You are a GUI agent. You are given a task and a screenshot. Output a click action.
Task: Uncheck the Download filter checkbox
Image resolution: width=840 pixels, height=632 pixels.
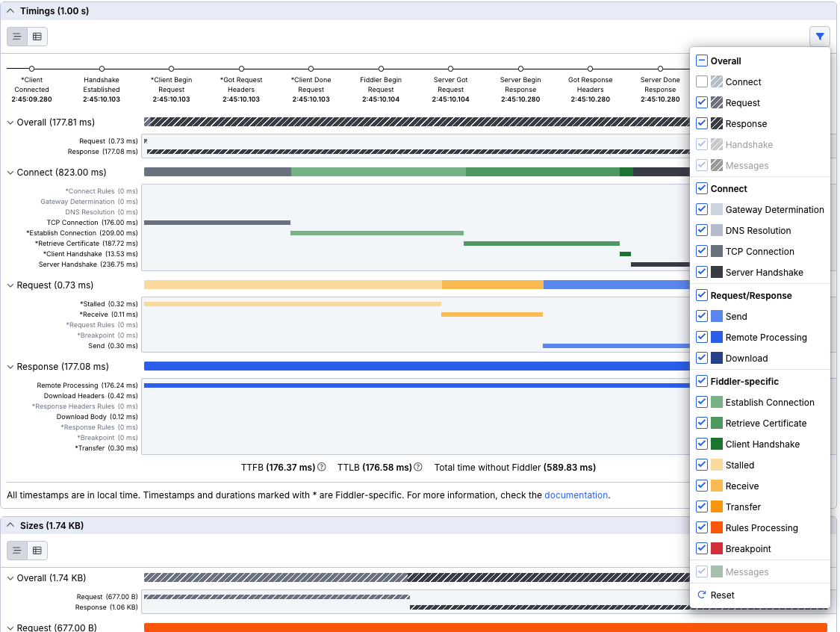(702, 358)
